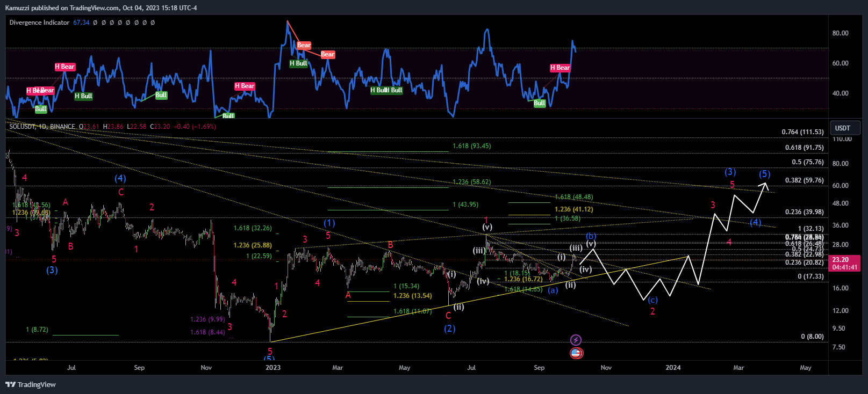Viewport: 868px width, 394px height.
Task: Click the blue (b) wave label
Action: [591, 236]
